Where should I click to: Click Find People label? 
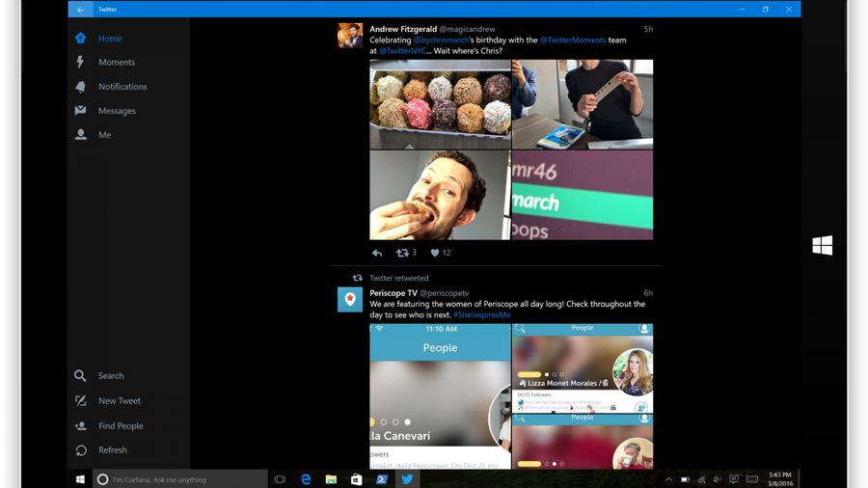coord(121,426)
